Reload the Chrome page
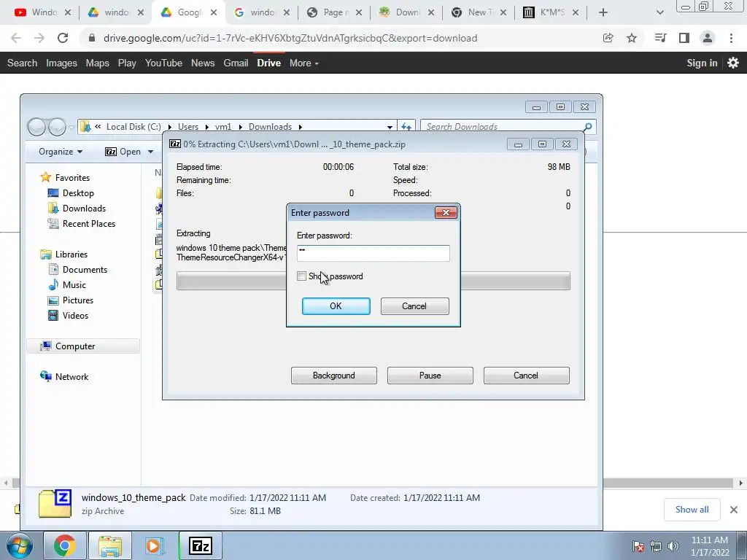This screenshot has height=560, width=747. coord(63,38)
